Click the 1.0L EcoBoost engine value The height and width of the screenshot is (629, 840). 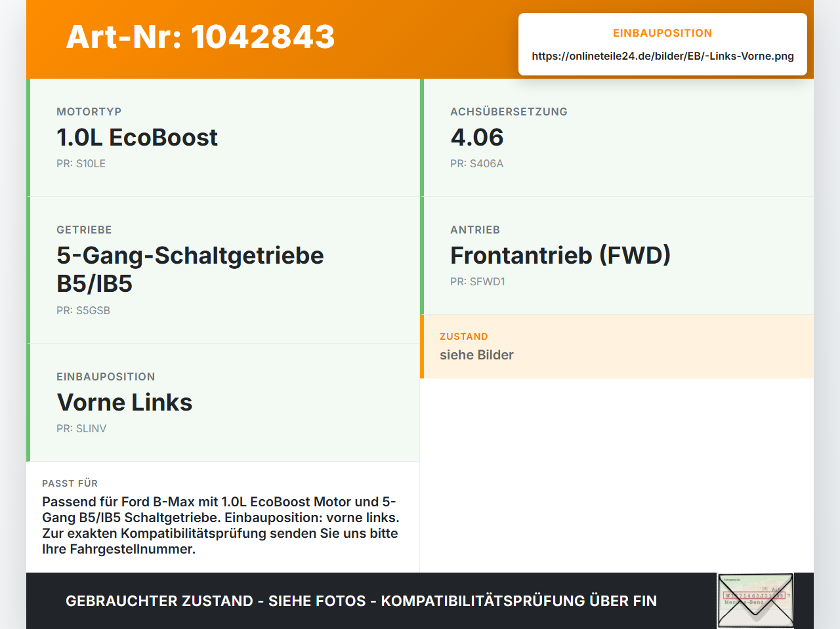[x=137, y=137]
